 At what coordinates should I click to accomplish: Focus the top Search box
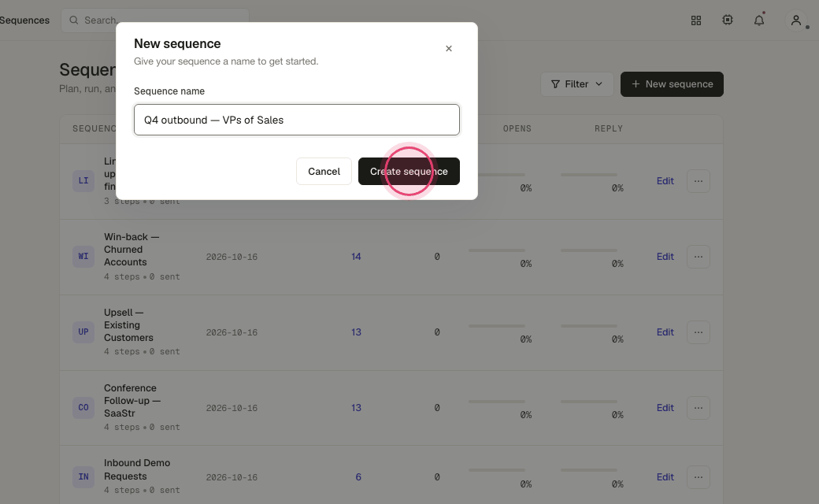tap(155, 20)
